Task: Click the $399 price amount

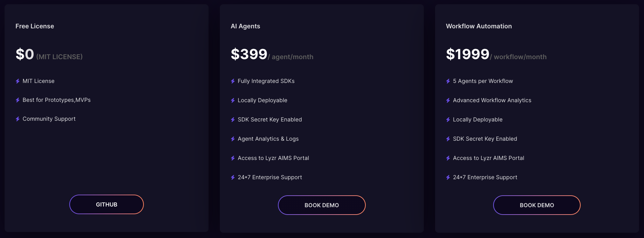Action: point(249,54)
